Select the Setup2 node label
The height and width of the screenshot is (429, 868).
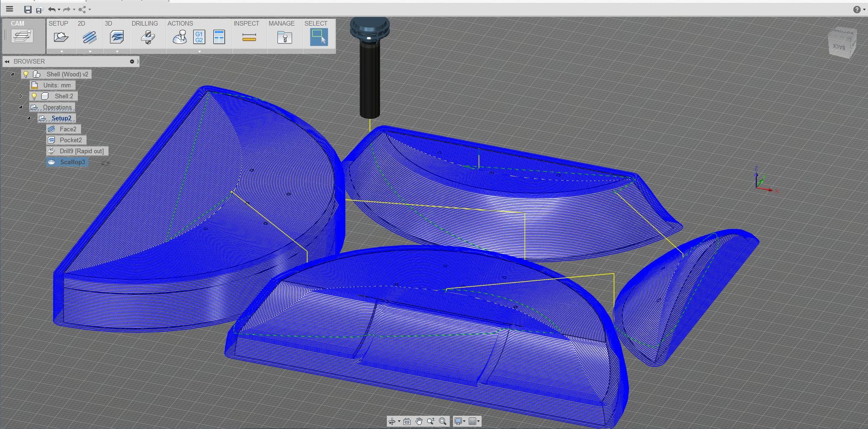point(61,118)
